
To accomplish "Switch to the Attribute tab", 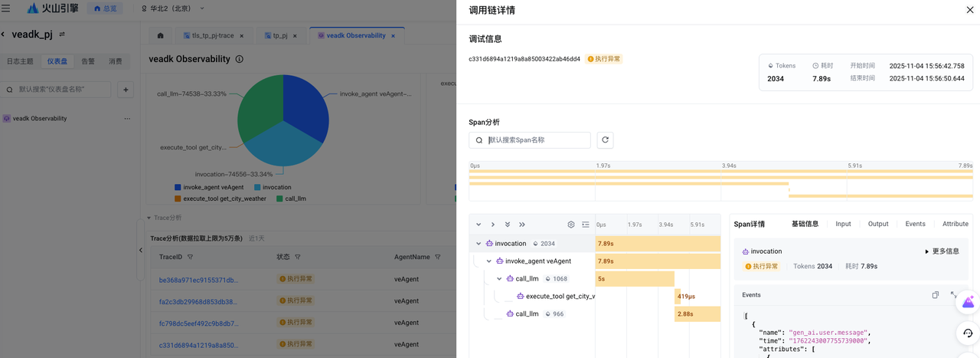I will point(955,224).
